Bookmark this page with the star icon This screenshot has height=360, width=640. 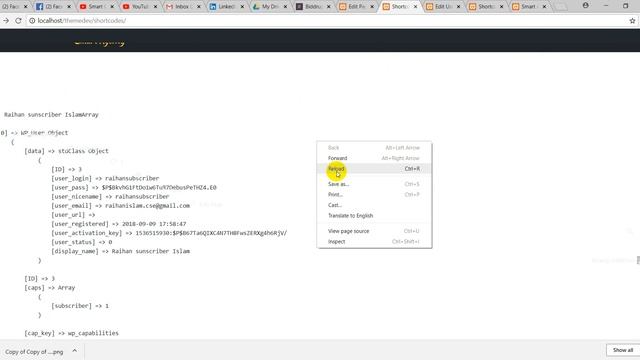pyautogui.click(x=632, y=20)
